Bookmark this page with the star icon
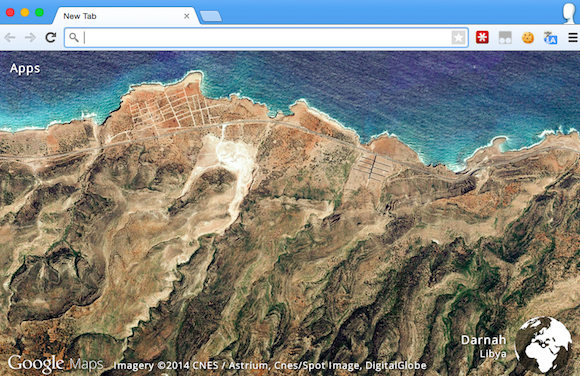 click(x=458, y=37)
